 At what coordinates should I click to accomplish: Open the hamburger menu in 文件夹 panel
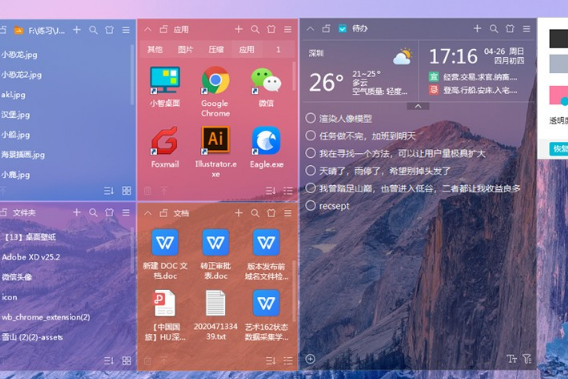pos(126,213)
